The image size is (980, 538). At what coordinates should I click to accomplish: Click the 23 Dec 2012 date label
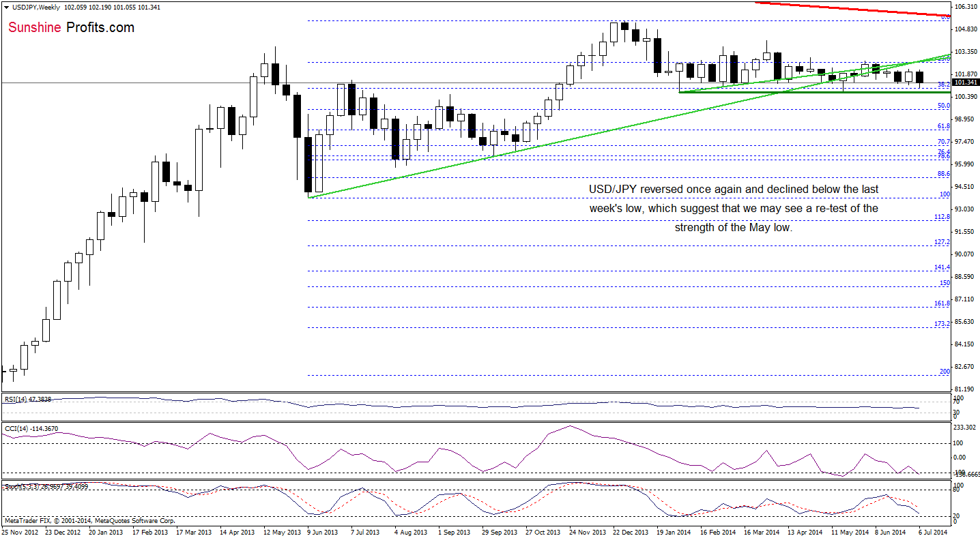(x=63, y=531)
